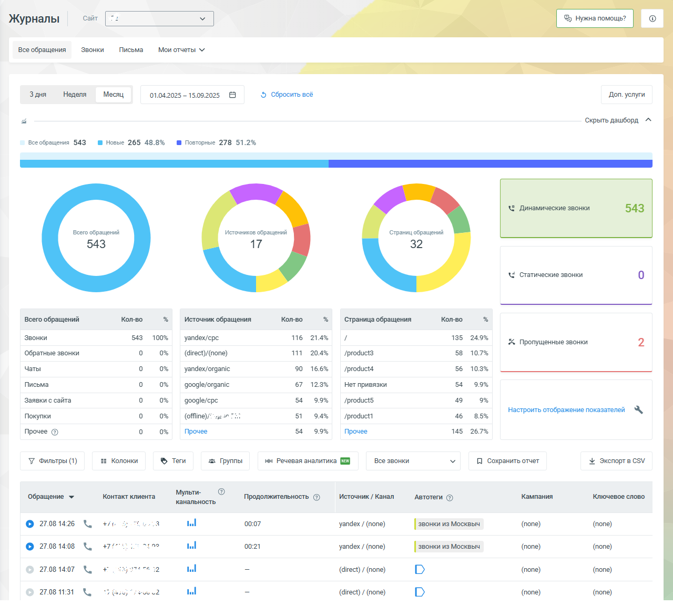Toggle the Динамические звонки card
The width and height of the screenshot is (673, 616).
576,208
